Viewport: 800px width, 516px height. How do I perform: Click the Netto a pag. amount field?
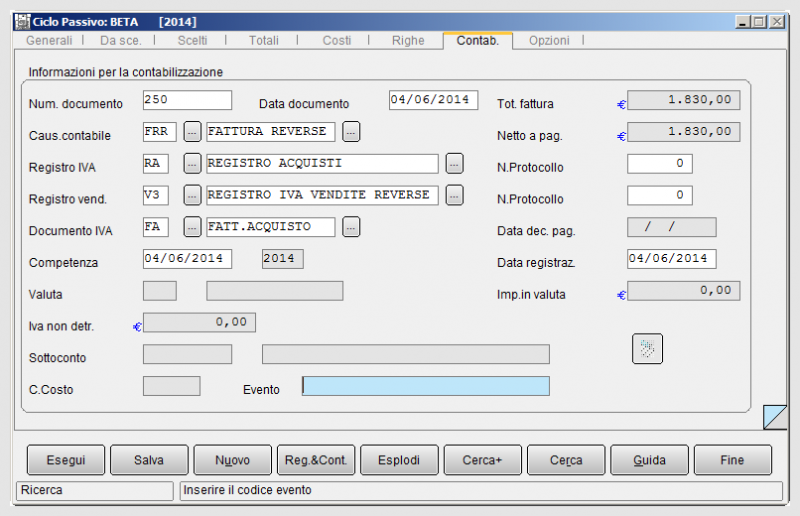coord(684,132)
